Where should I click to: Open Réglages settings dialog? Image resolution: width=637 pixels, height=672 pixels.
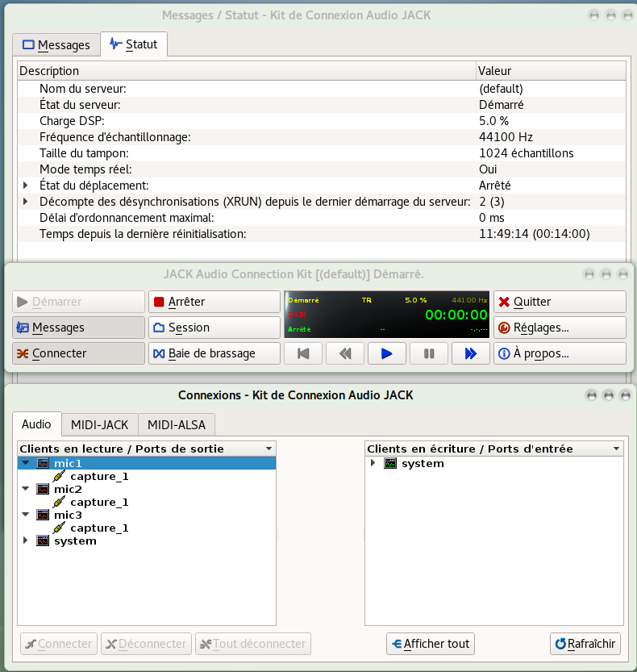[560, 328]
